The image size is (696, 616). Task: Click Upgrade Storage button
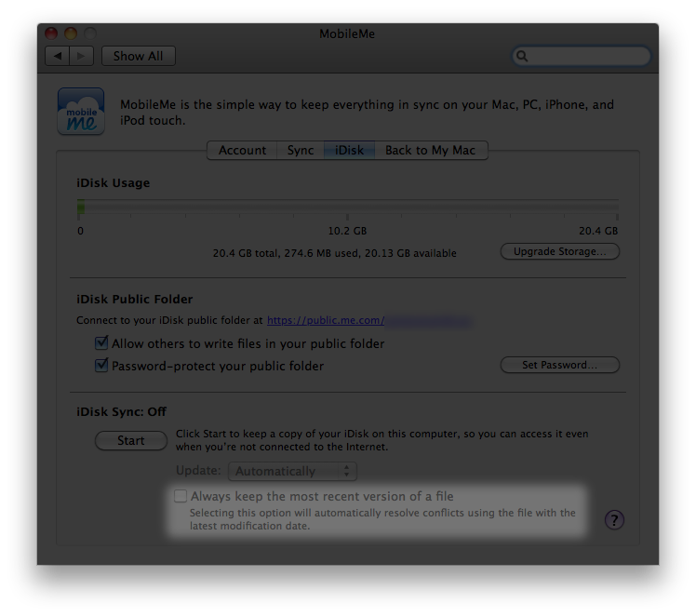[x=560, y=251]
